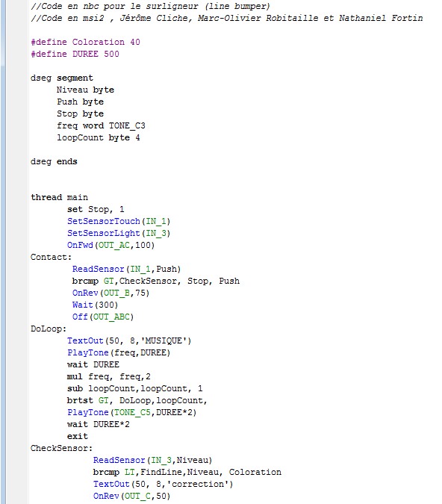Click TextOut line containing 'correction'
The width and height of the screenshot is (442, 504).
click(x=163, y=484)
